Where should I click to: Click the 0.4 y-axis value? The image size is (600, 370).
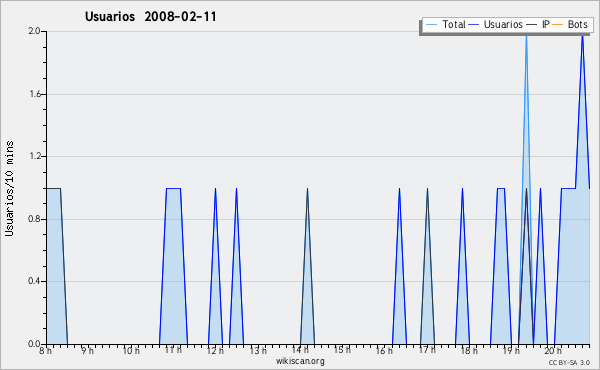tap(34, 281)
